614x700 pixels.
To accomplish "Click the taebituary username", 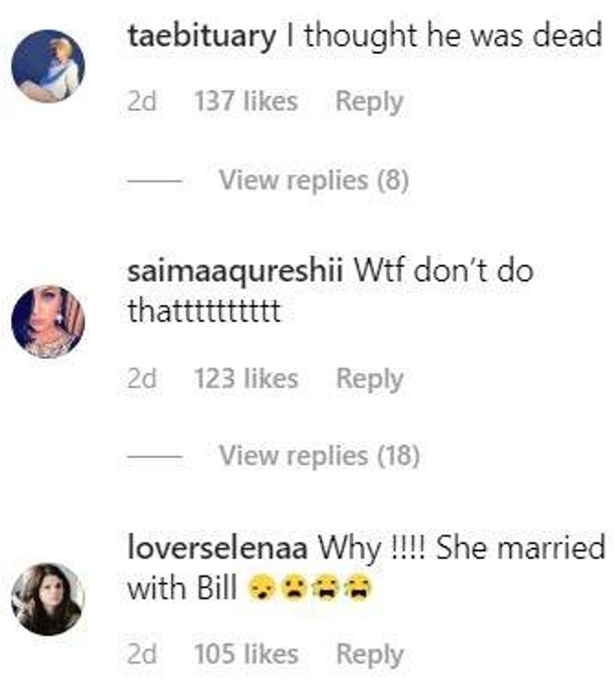I will 202,36.
